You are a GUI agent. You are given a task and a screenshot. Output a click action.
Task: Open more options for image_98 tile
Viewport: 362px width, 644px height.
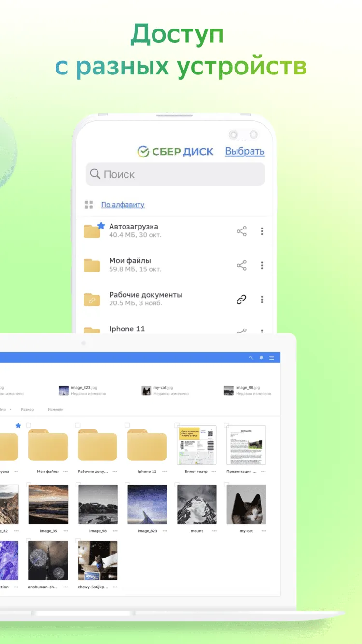click(115, 531)
